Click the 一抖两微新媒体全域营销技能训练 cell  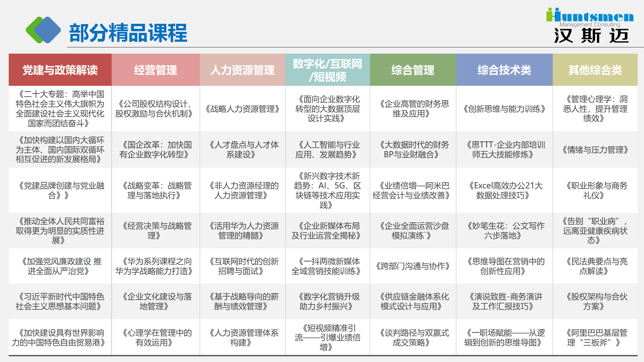pos(328,266)
